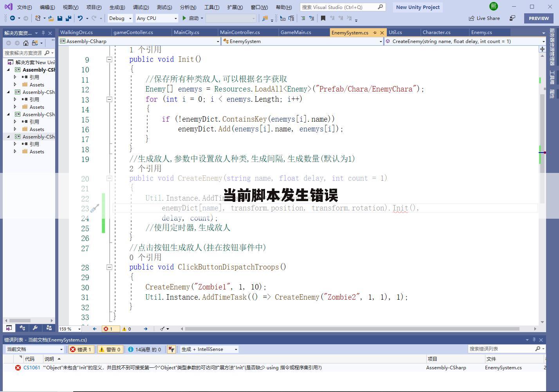Toggle the errors filter button showing 错误 1
This screenshot has width=559, height=392.
[x=81, y=349]
